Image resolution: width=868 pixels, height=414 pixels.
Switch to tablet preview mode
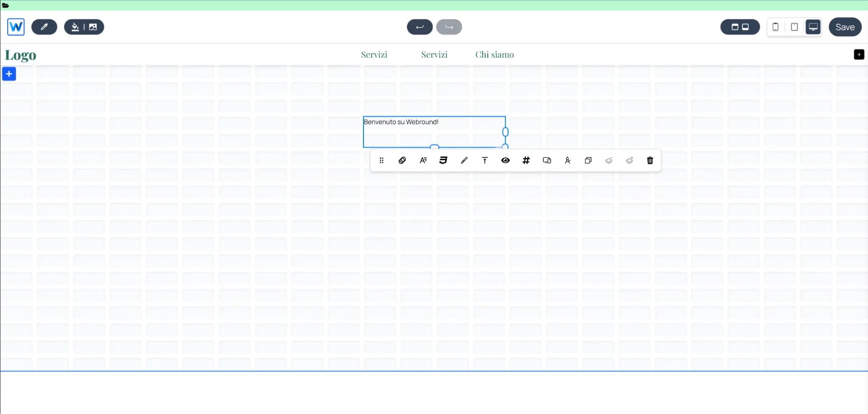point(794,27)
